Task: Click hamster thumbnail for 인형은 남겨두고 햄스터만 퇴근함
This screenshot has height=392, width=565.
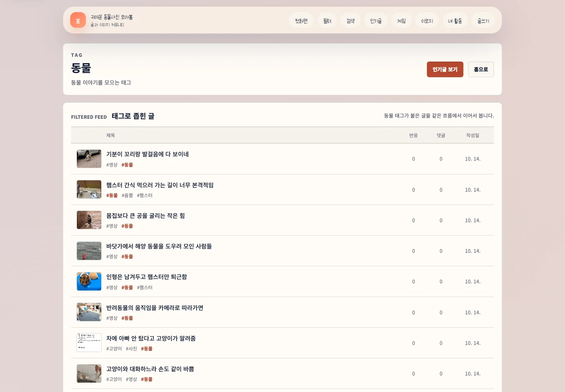Action: tap(89, 281)
